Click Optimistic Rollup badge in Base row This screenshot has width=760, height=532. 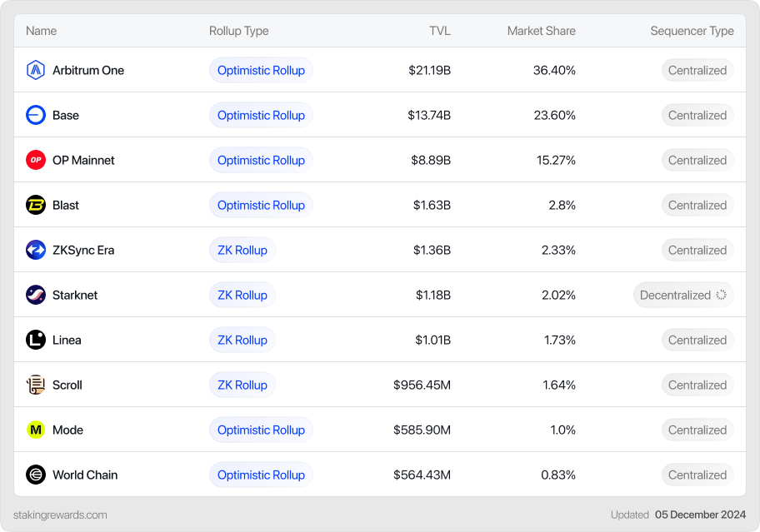pos(261,115)
